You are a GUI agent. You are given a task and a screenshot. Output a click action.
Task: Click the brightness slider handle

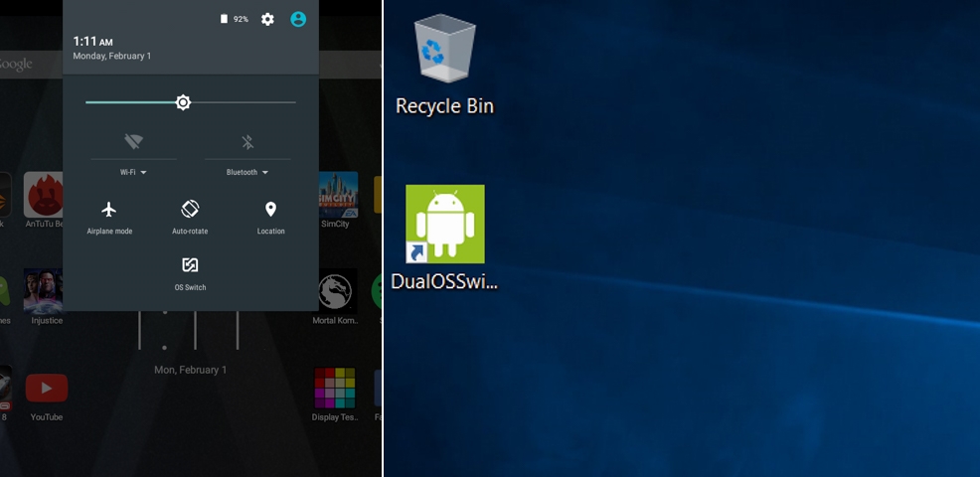coord(183,102)
